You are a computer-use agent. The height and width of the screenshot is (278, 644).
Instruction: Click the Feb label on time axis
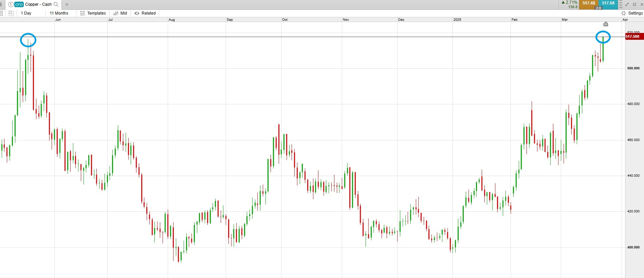coord(515,20)
